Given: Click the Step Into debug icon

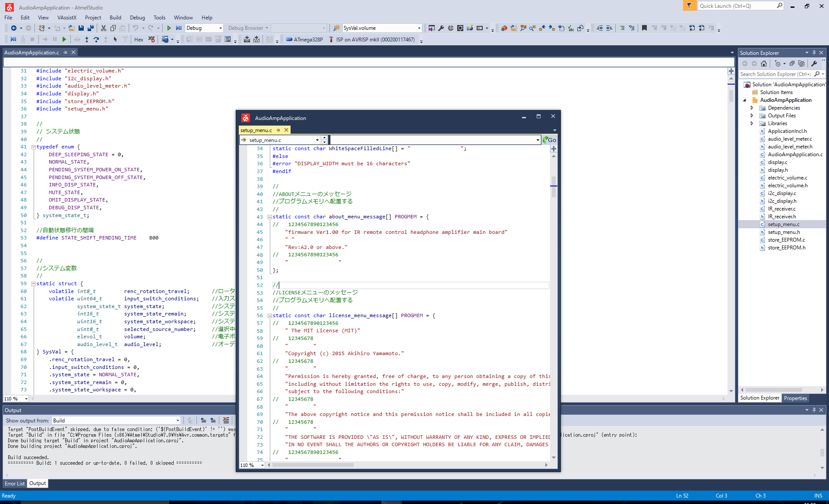Looking at the screenshot, I should point(87,39).
